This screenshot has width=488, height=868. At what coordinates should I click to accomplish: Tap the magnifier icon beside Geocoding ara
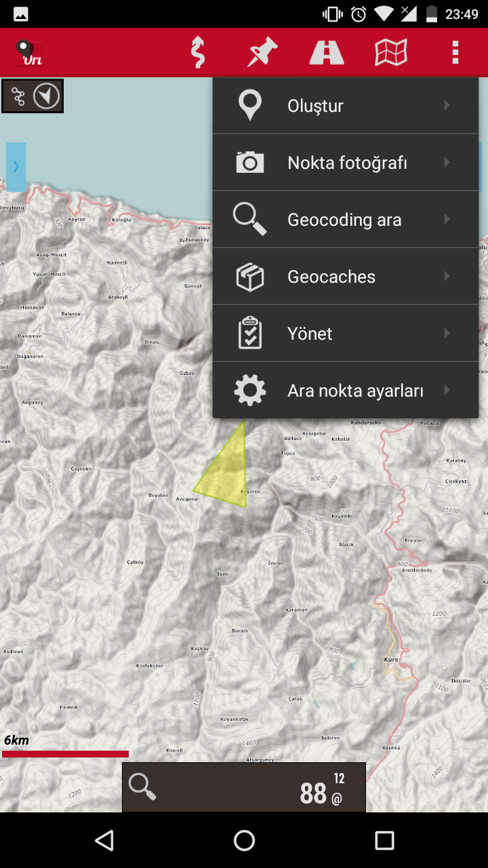(x=250, y=220)
